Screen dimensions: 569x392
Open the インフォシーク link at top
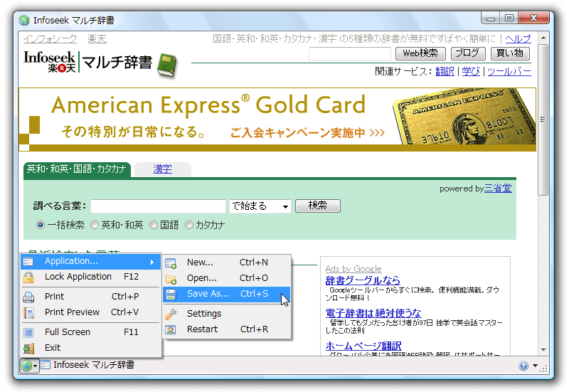(50, 39)
